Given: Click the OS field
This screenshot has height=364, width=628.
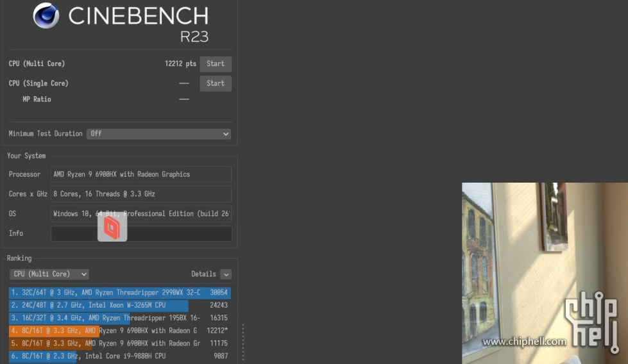Looking at the screenshot, I should (x=141, y=213).
